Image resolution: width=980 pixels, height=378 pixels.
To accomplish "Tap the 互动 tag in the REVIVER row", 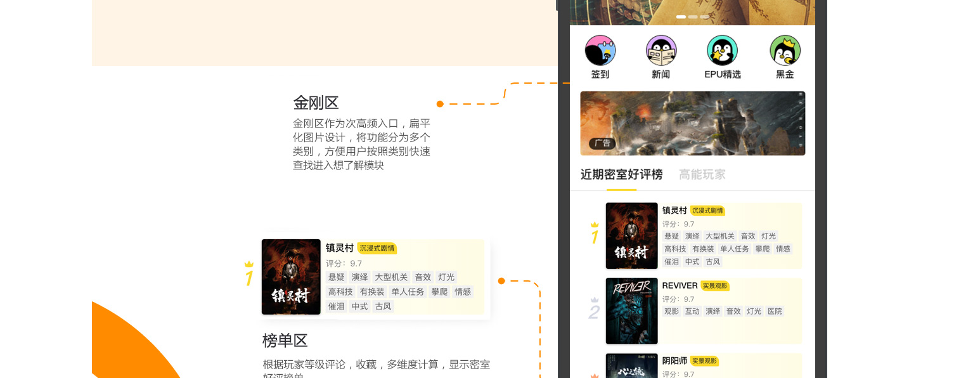I will point(692,311).
